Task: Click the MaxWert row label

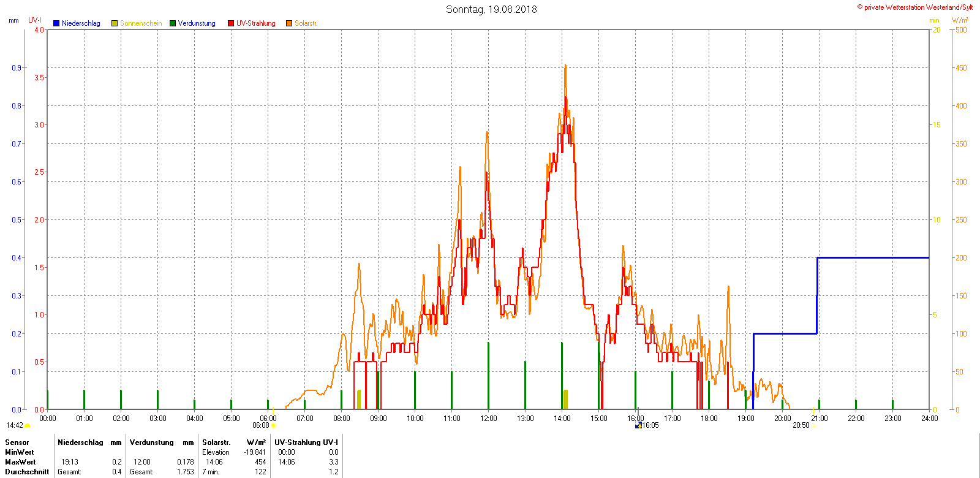Action: (20, 462)
